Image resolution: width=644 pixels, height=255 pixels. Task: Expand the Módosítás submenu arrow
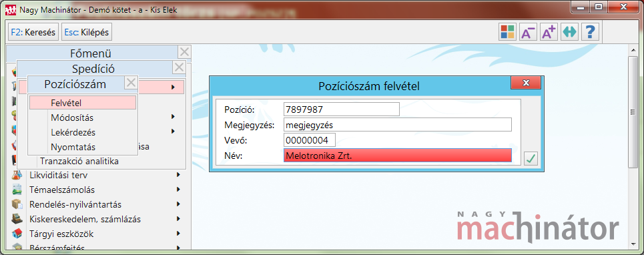tap(174, 117)
